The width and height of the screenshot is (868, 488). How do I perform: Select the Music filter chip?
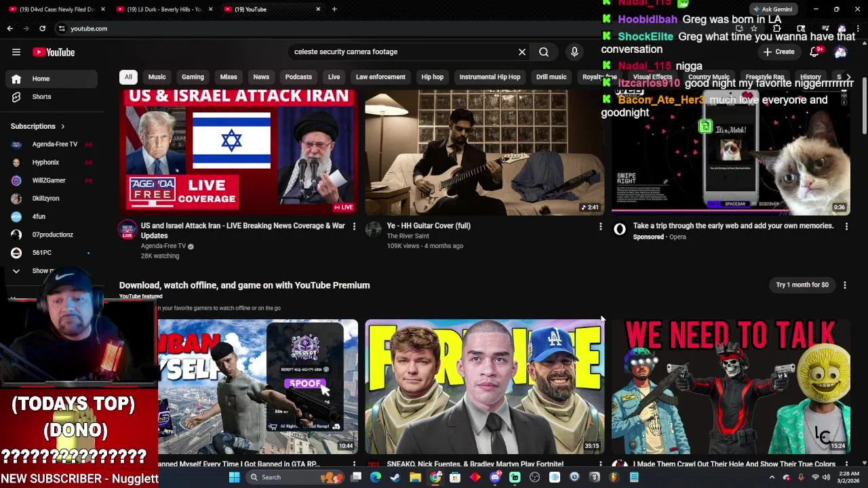[x=157, y=77]
